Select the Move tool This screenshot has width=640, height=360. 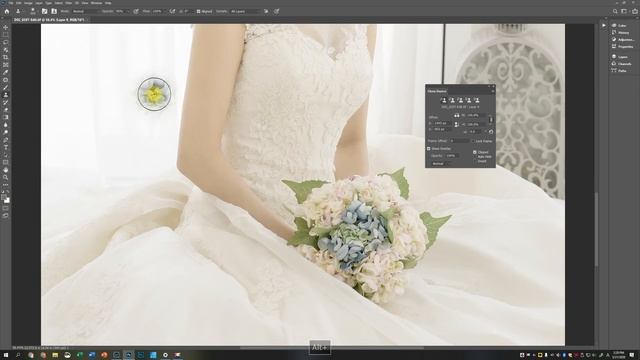click(5, 27)
